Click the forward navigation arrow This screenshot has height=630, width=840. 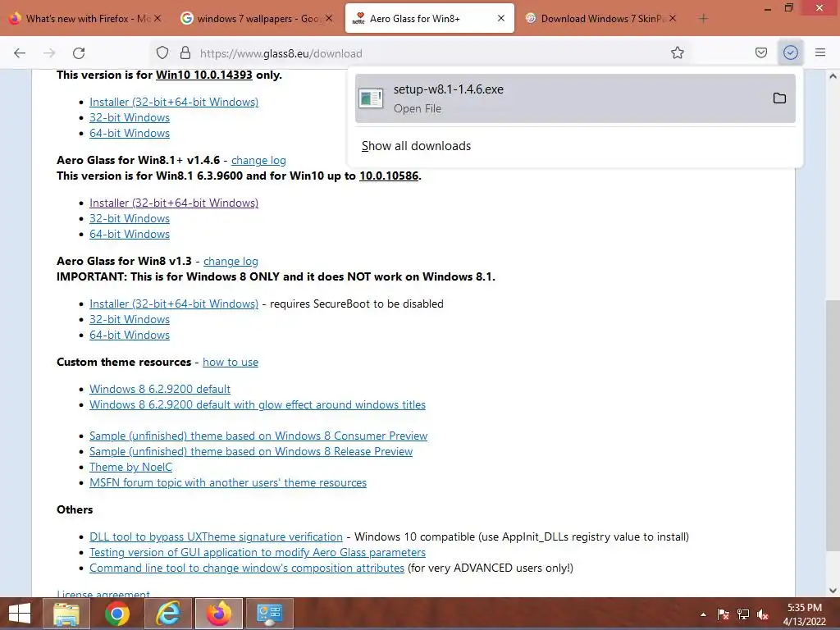point(49,53)
